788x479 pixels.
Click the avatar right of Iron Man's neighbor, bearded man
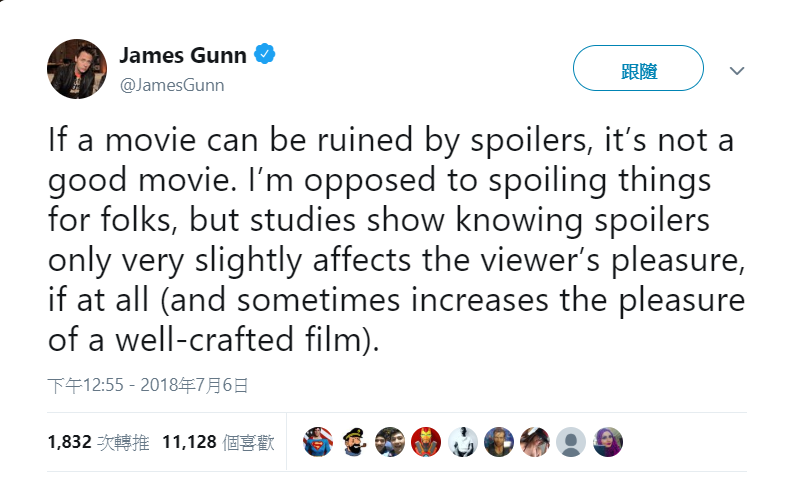498,441
